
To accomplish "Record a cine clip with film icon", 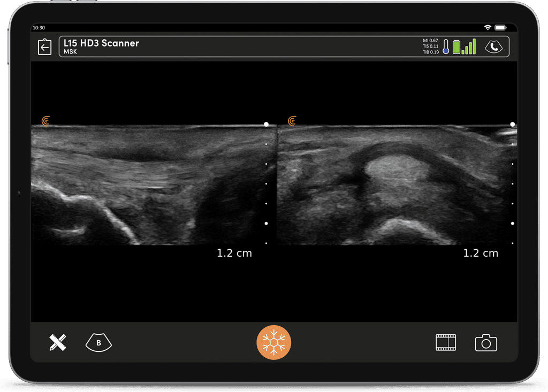I will tap(445, 342).
